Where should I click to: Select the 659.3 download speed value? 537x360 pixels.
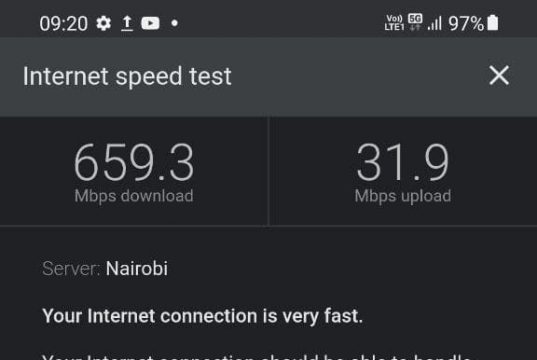pyautogui.click(x=134, y=162)
